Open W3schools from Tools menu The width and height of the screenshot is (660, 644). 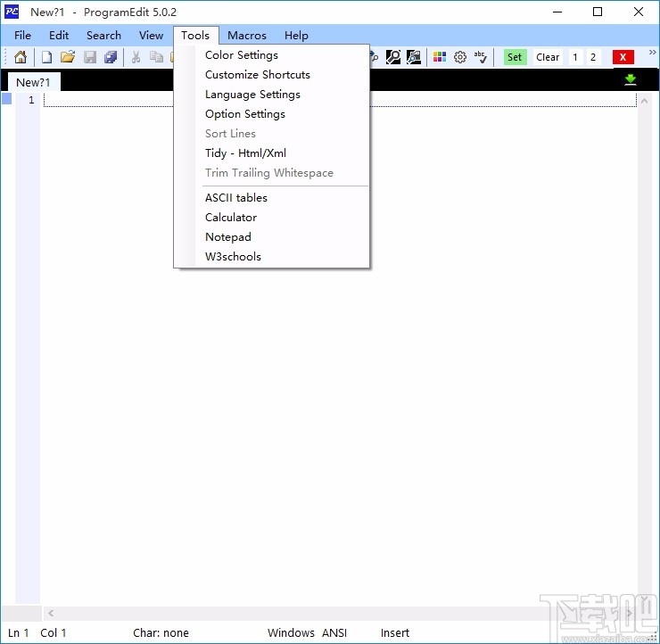[272, 256]
